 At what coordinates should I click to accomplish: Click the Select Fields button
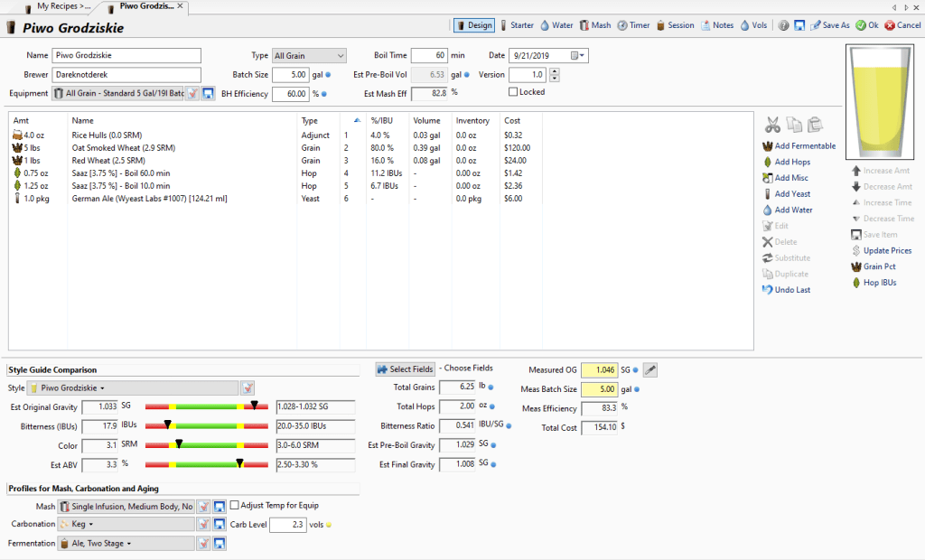coord(405,369)
